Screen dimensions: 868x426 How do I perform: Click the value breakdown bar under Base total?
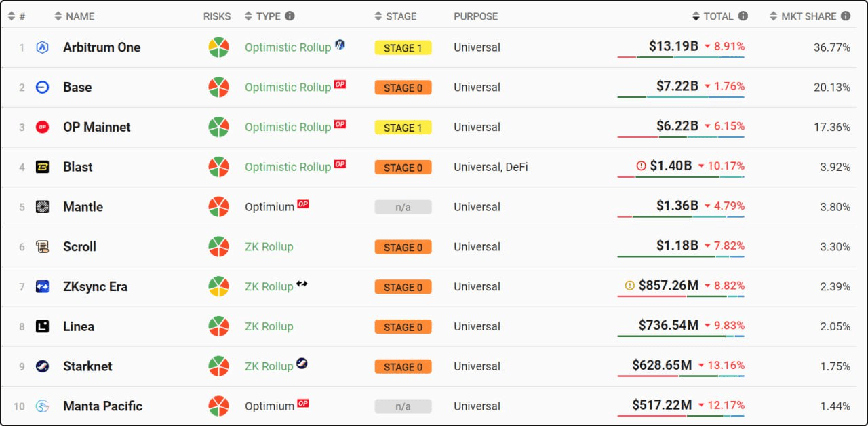[x=680, y=97]
